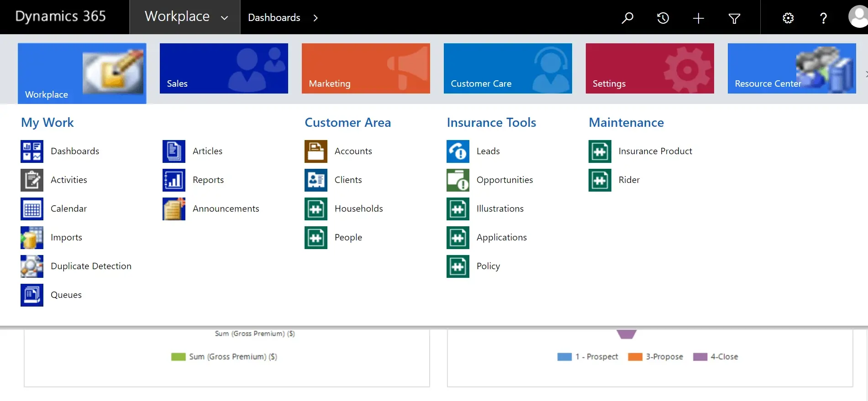
Task: Click the Policy puzzle icon
Action: 458,266
